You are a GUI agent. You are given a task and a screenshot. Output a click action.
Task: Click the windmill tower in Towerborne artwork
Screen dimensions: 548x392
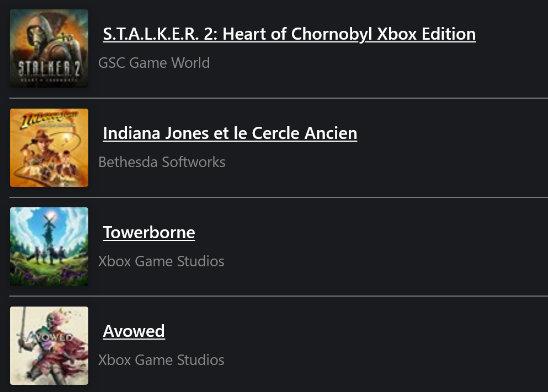48,230
